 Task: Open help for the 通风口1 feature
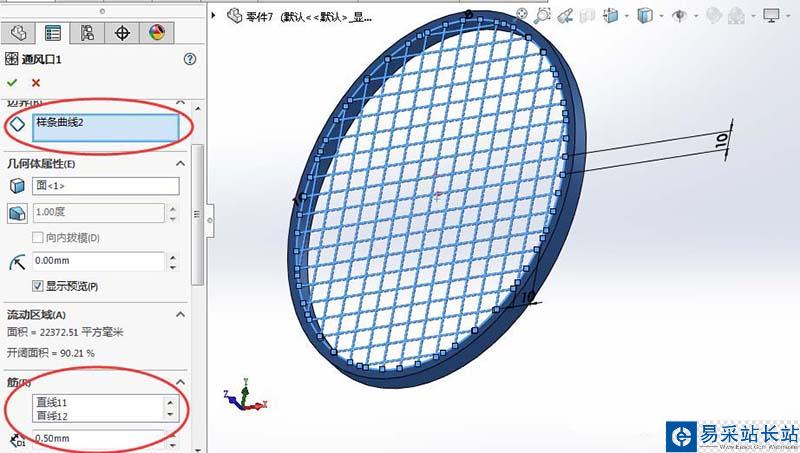190,59
